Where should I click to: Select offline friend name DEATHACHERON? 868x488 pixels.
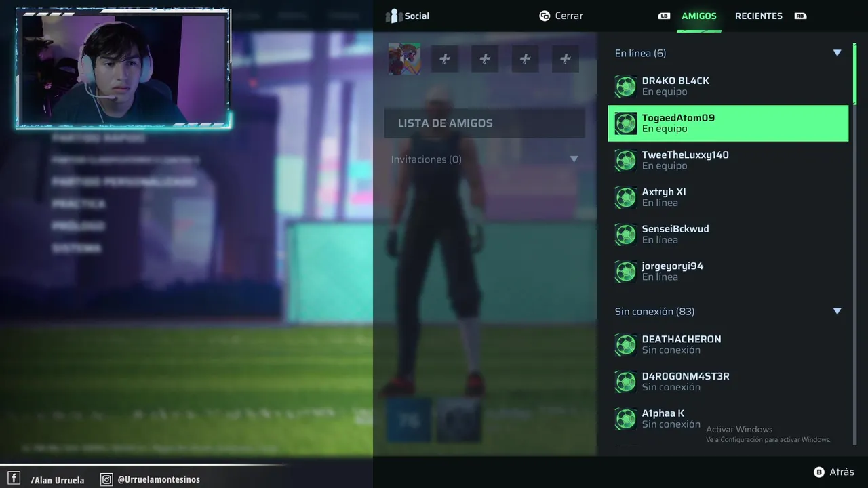click(682, 339)
